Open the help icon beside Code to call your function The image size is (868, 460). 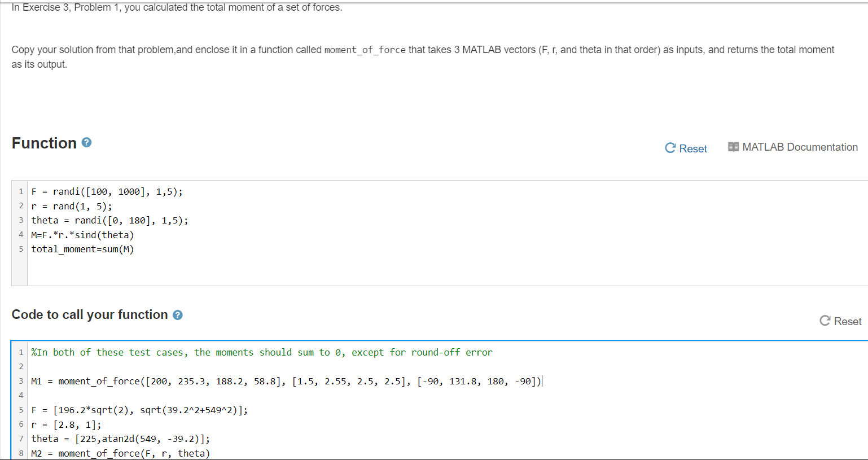pos(178,314)
